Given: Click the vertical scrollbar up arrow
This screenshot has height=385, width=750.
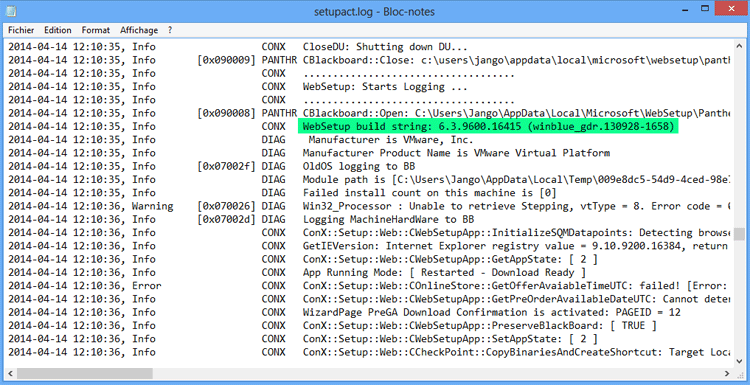Looking at the screenshot, I should click(x=739, y=45).
